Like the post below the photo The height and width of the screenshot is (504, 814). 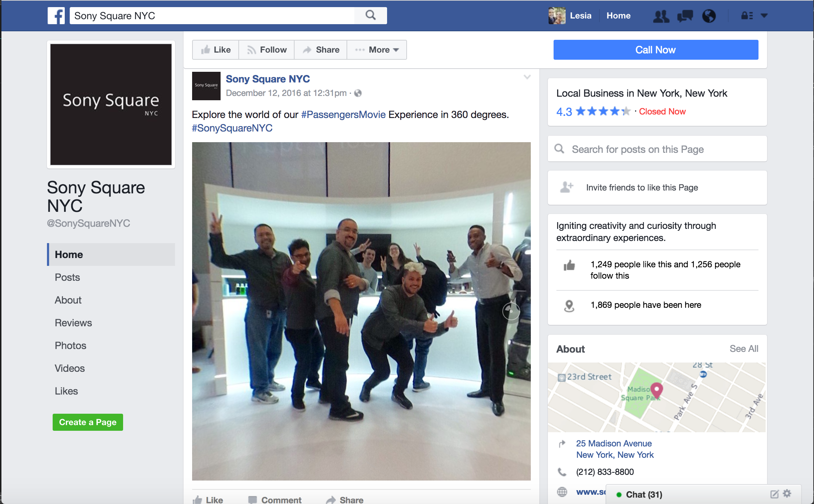pos(208,500)
